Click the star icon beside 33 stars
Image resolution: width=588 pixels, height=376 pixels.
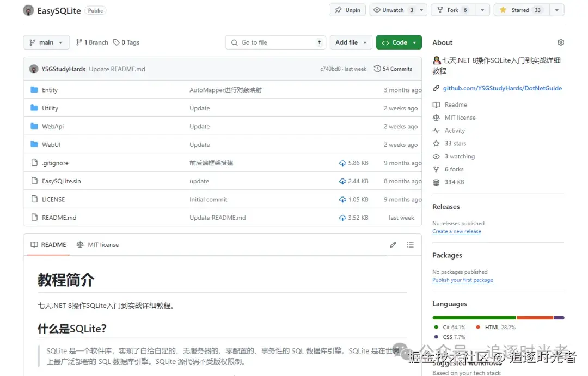(436, 144)
